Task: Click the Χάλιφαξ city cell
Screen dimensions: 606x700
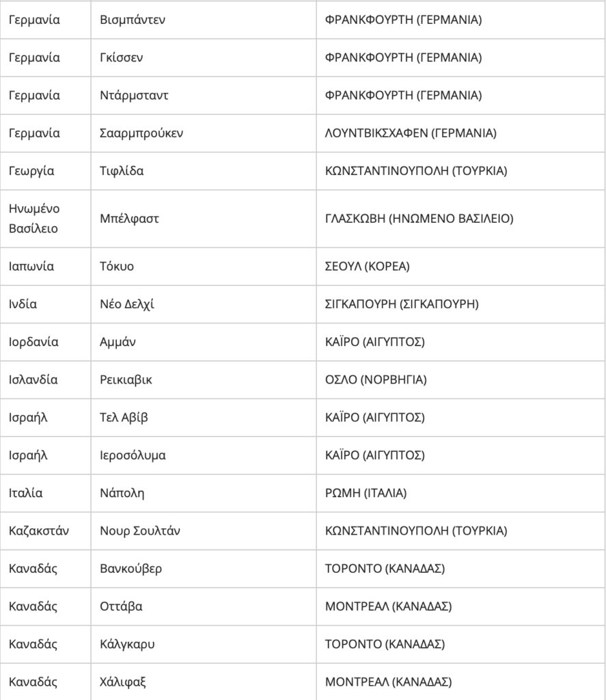Action: (x=204, y=682)
